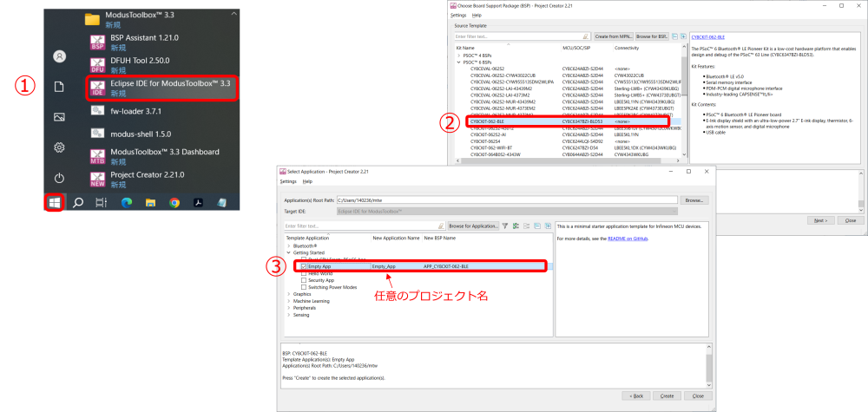Screen dimensions: 868x412
Task: Check Switching Power Modes checkbox
Action: pos(303,287)
